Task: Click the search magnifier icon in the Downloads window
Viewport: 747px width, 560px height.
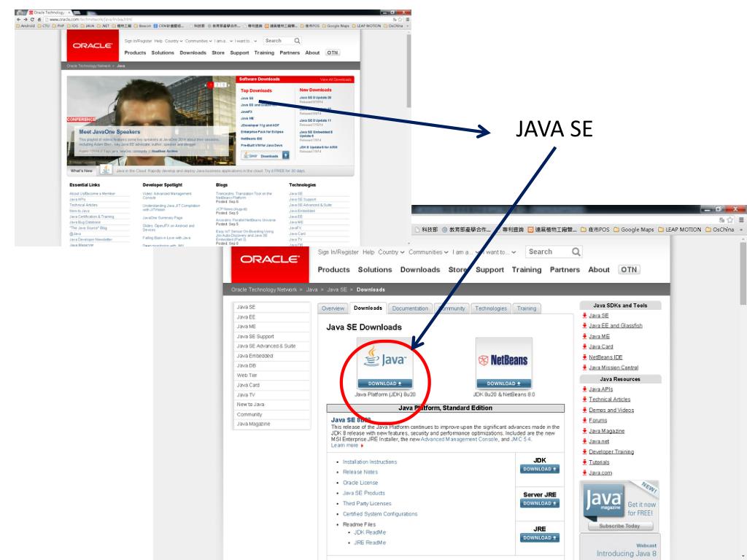Action: pyautogui.click(x=576, y=252)
